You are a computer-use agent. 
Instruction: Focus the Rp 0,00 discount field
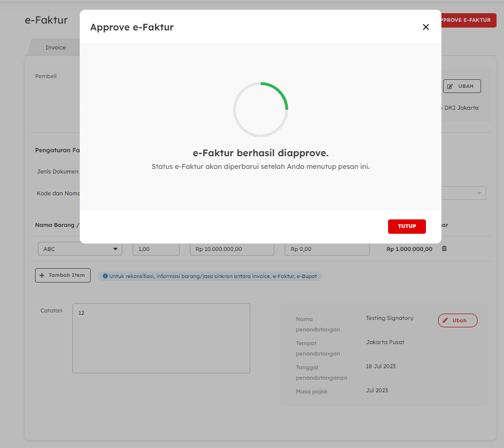click(327, 249)
